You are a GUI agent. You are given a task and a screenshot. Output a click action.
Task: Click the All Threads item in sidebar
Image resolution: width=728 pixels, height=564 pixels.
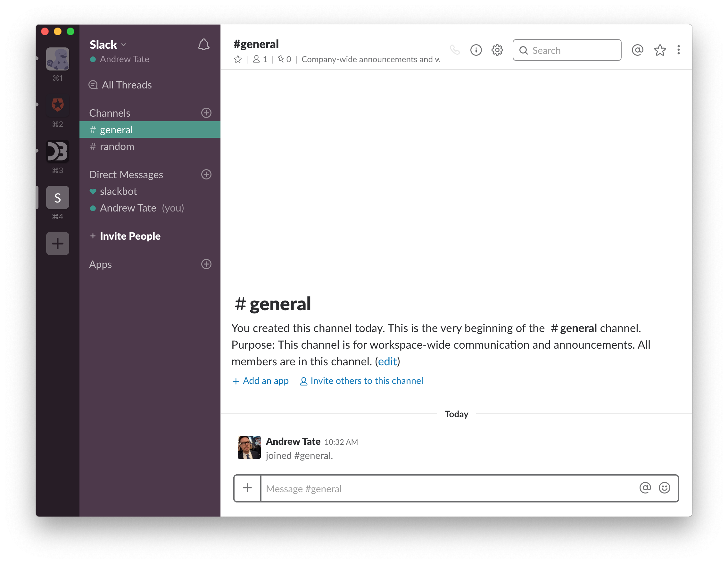pyautogui.click(x=126, y=85)
